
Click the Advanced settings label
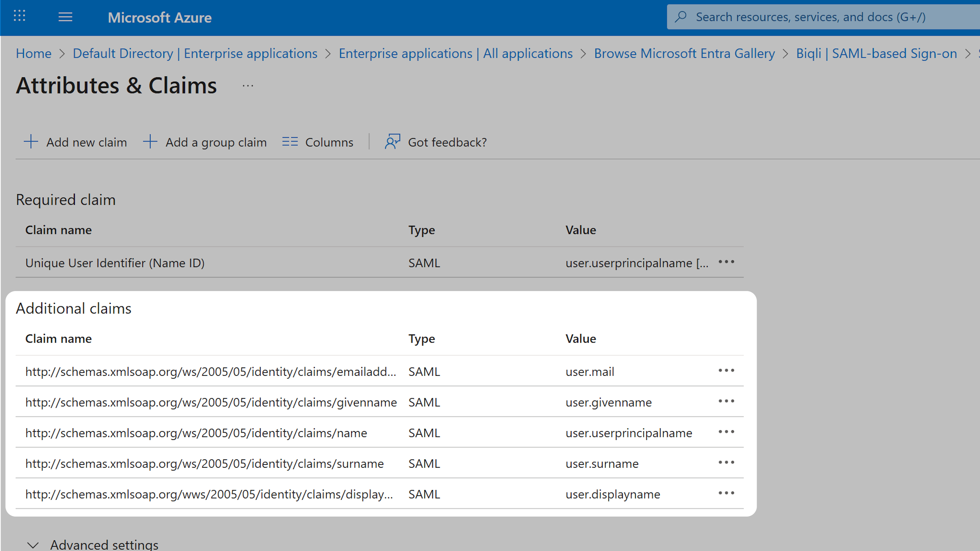104,545
